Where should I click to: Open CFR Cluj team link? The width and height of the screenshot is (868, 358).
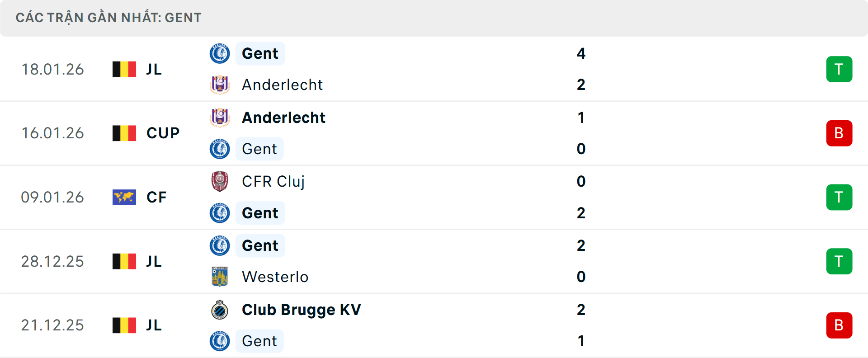[x=273, y=181]
